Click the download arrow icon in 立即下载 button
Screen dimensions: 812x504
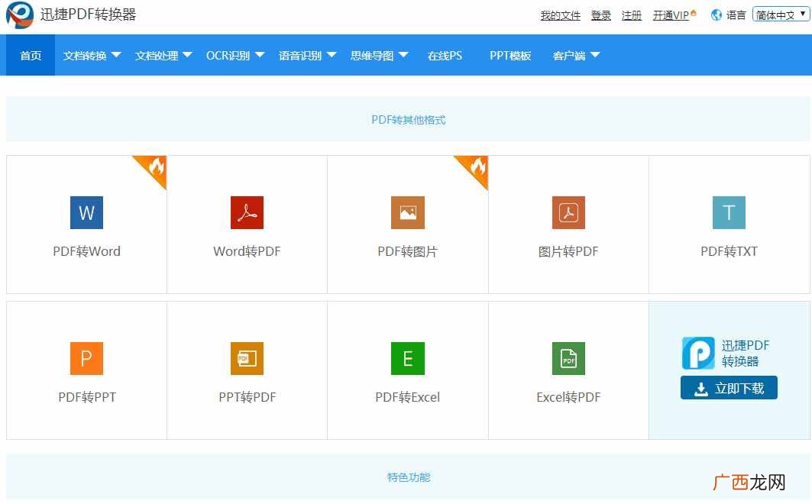701,389
